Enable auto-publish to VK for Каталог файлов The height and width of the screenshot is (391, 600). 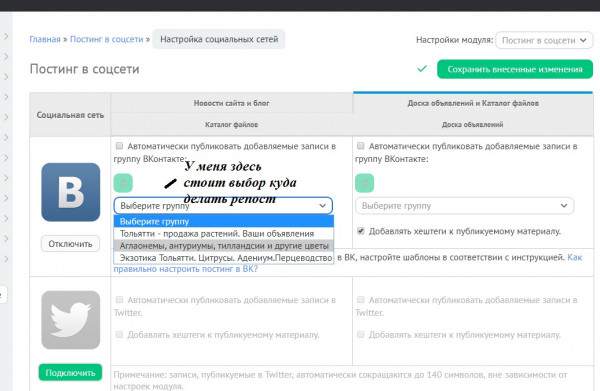tap(119, 146)
